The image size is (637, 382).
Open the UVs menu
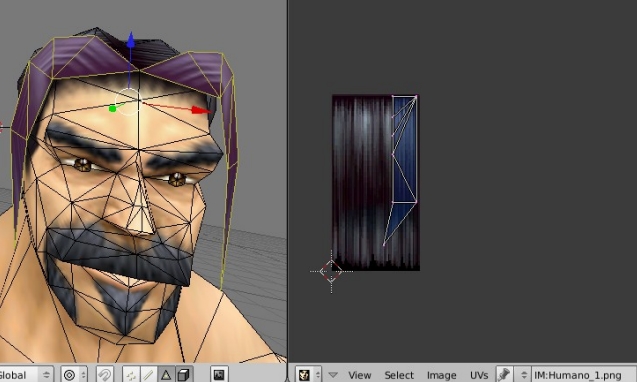coord(479,375)
